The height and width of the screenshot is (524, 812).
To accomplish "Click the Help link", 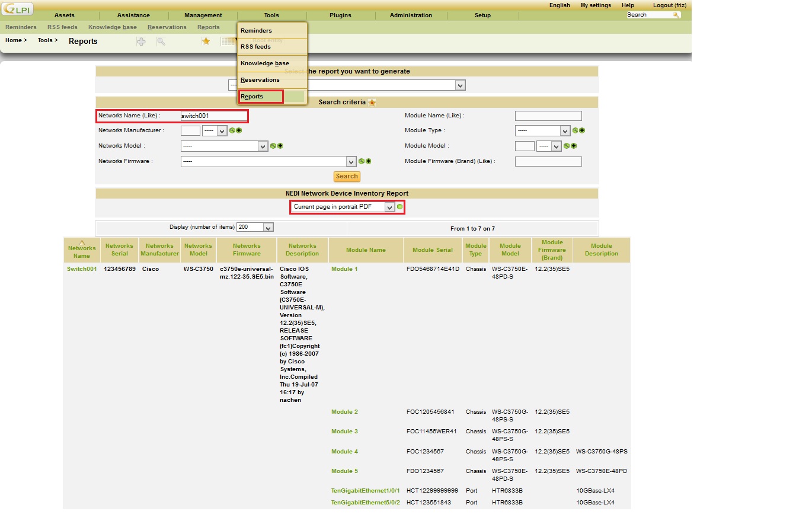I will click(x=628, y=5).
